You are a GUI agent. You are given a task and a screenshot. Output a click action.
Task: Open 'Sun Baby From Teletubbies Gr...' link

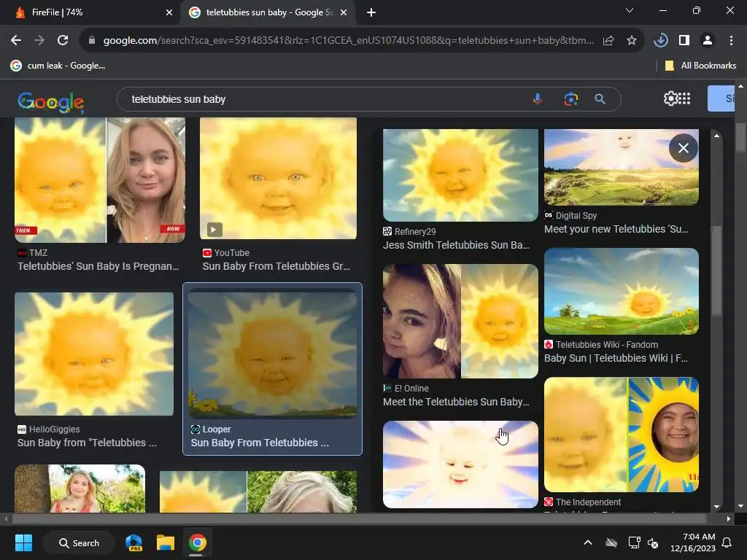click(x=276, y=266)
